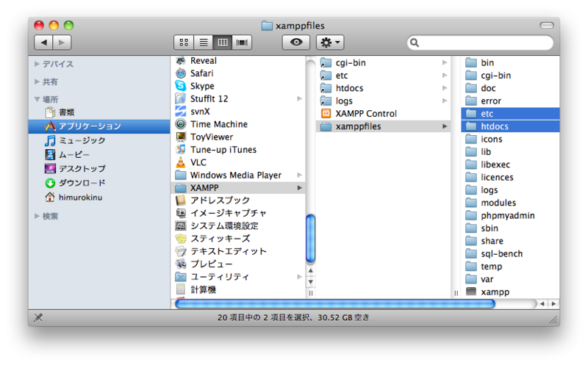This screenshot has height=365, width=588.
Task: Select the 計算機 application icon
Action: coord(181,289)
